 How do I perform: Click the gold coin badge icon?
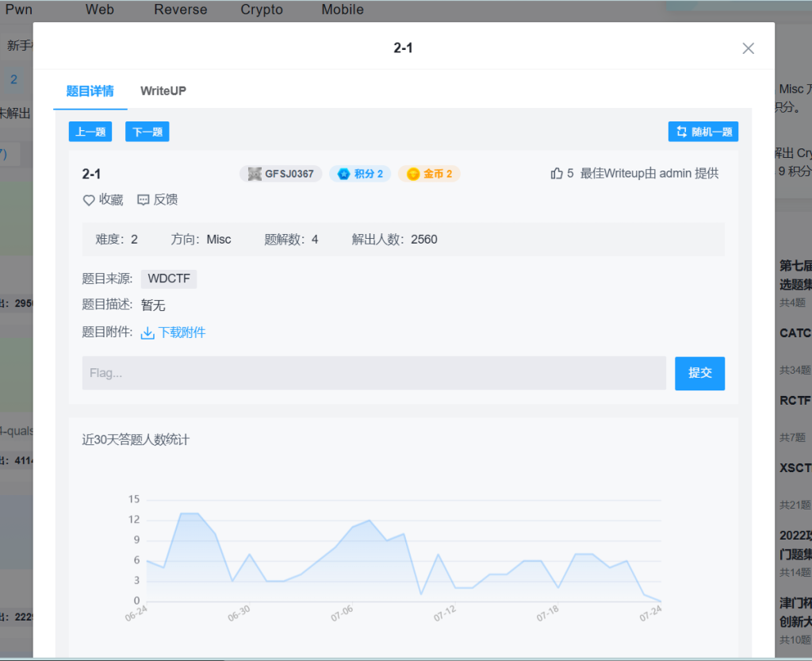pos(413,174)
